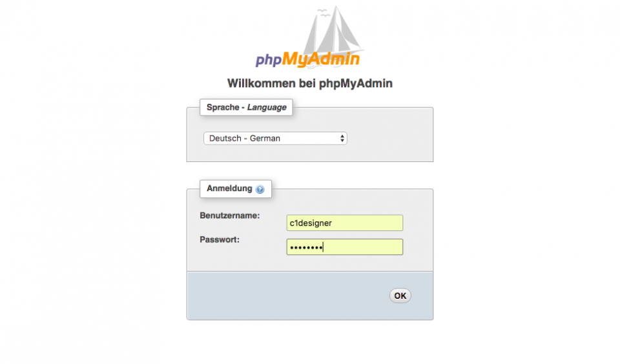Viewport: 620px width, 364px height.
Task: Click the up-down arrows of the language selector
Action: pyautogui.click(x=342, y=138)
